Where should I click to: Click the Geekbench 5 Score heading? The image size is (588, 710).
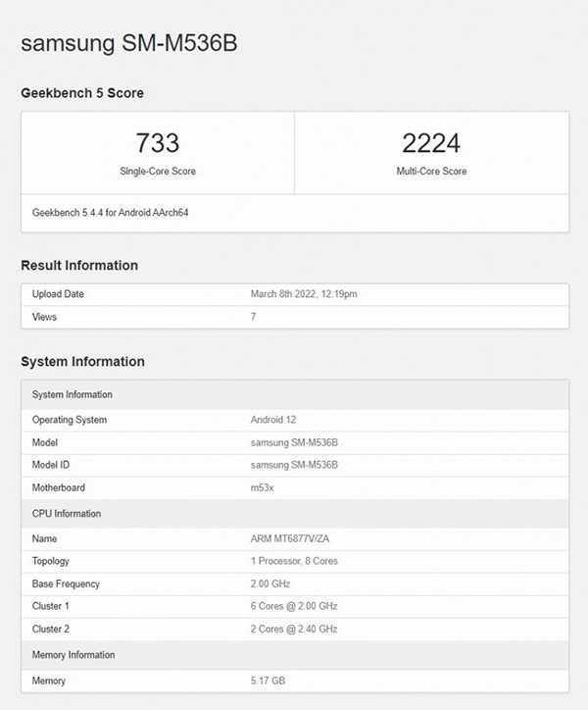click(x=82, y=92)
